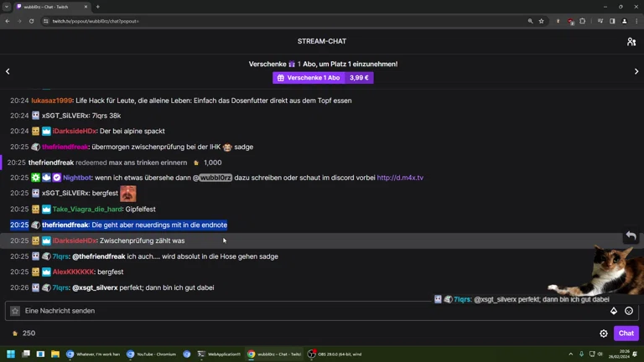Open the d.m4x.tv link from Nightbot

click(x=400, y=178)
